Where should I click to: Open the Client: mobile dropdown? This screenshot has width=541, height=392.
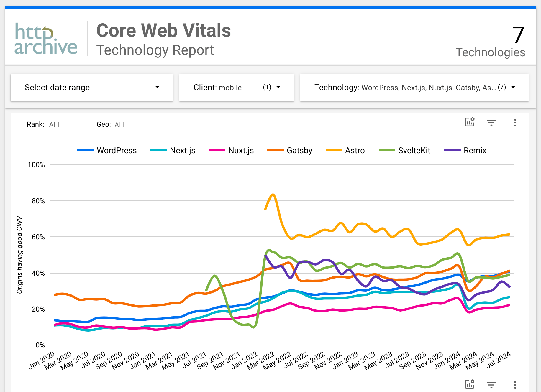[237, 87]
